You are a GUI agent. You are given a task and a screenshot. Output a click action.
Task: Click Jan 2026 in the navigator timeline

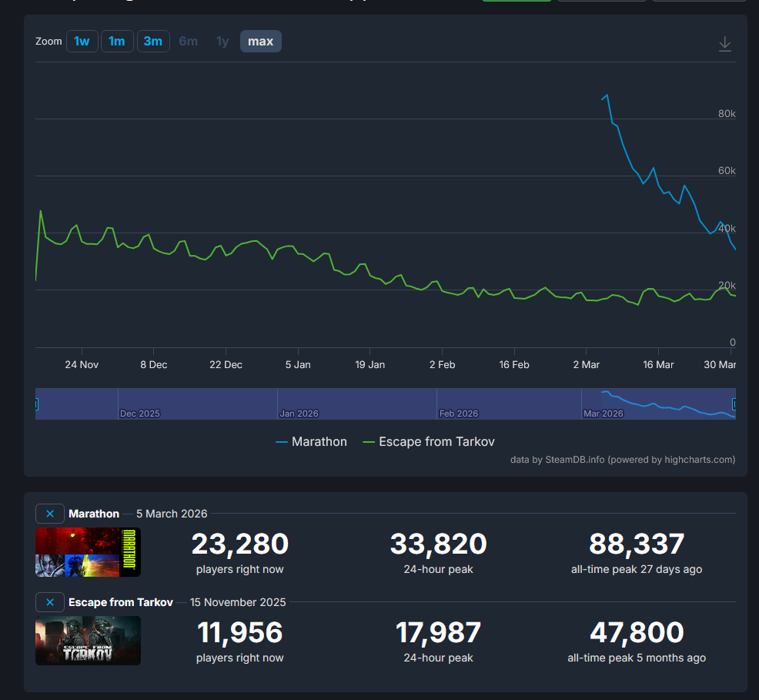tap(299, 414)
